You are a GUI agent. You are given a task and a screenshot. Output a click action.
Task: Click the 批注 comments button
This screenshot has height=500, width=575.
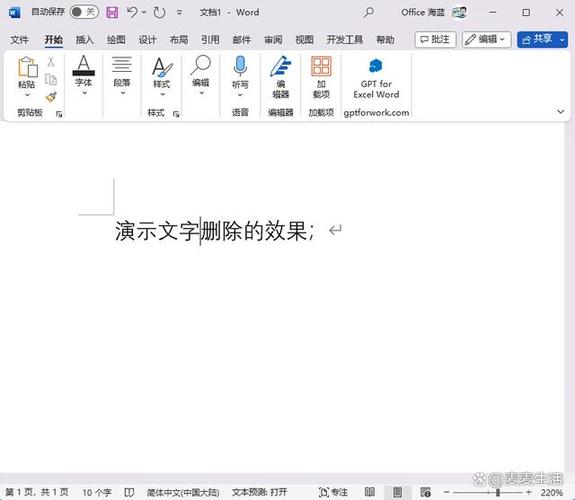tap(435, 39)
